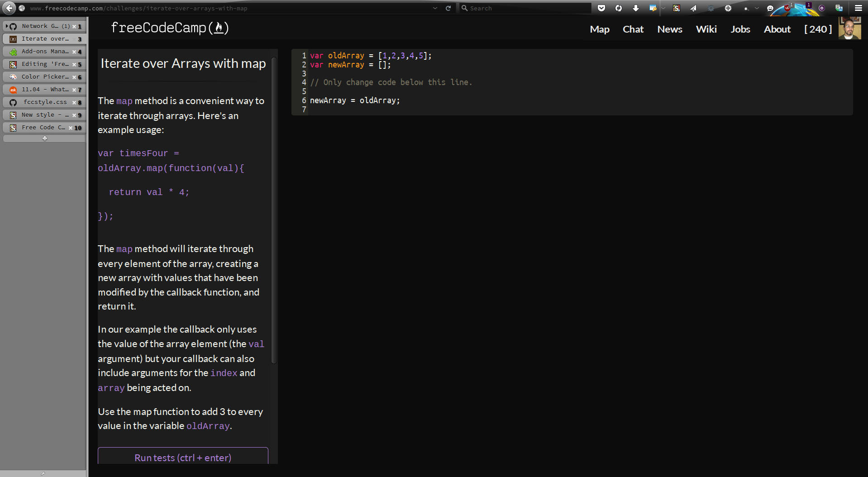This screenshot has width=868, height=477.
Task: Click the gear settings toolbar icon
Action: 728,8
